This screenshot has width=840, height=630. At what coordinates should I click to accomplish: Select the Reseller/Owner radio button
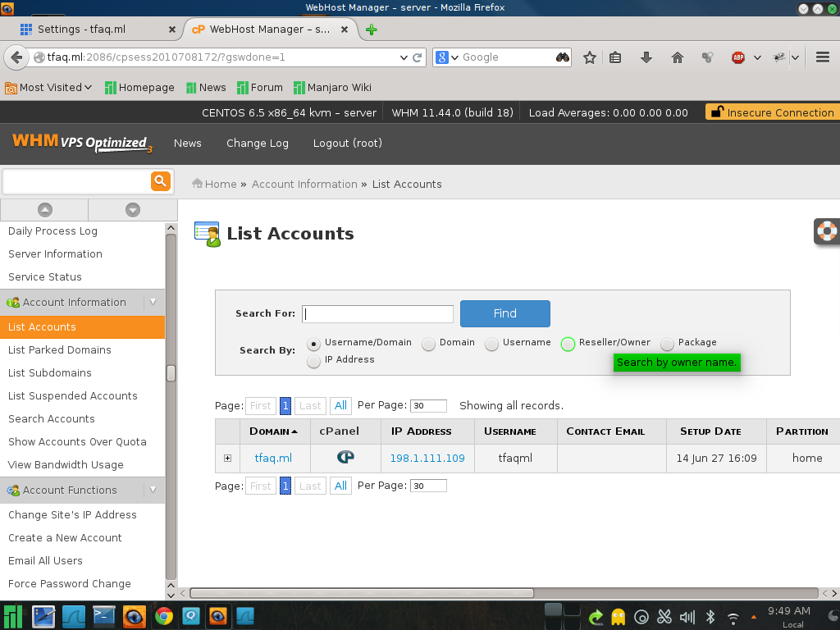click(x=568, y=344)
